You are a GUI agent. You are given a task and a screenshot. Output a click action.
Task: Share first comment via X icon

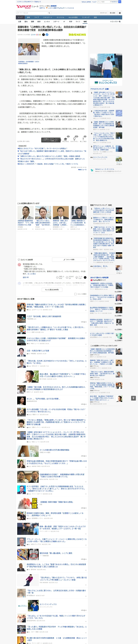point(85,277)
